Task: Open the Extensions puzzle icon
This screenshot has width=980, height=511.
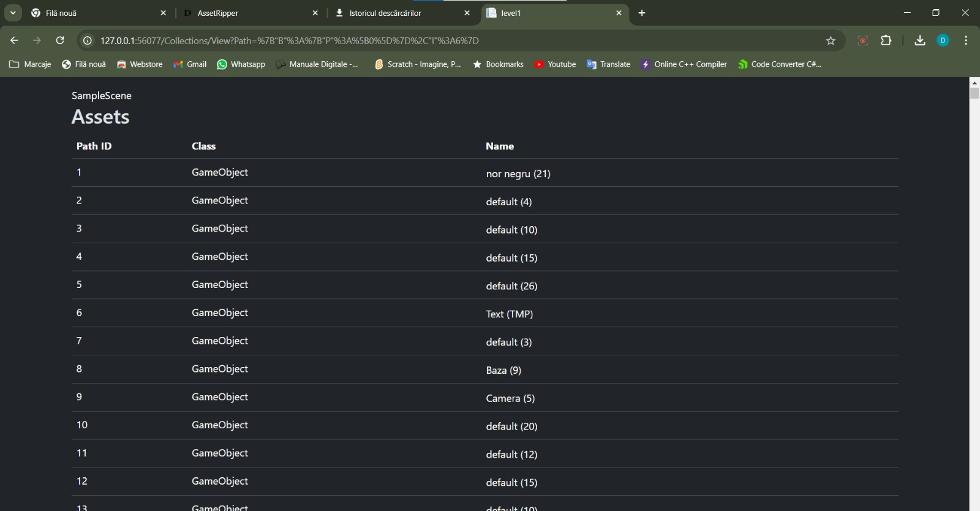Action: tap(886, 40)
